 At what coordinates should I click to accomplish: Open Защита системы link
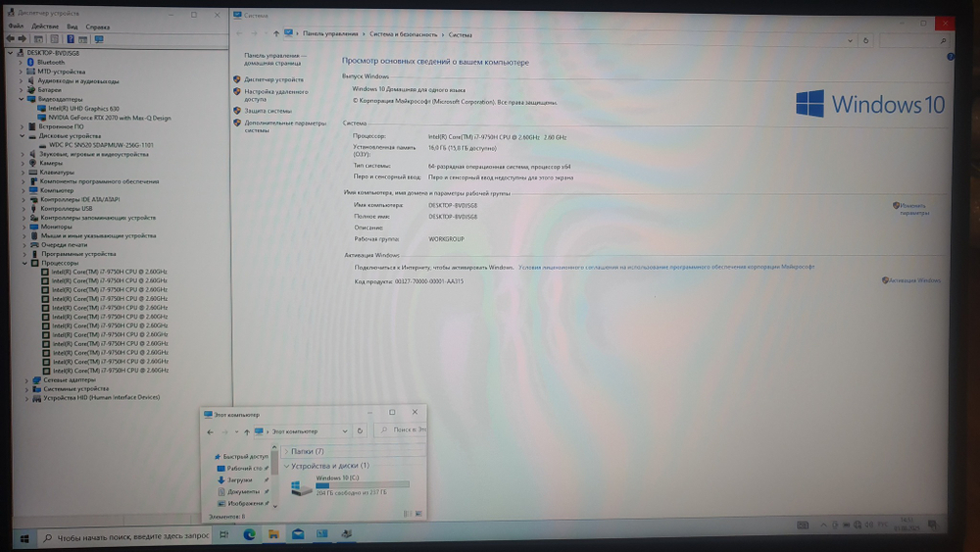[268, 111]
